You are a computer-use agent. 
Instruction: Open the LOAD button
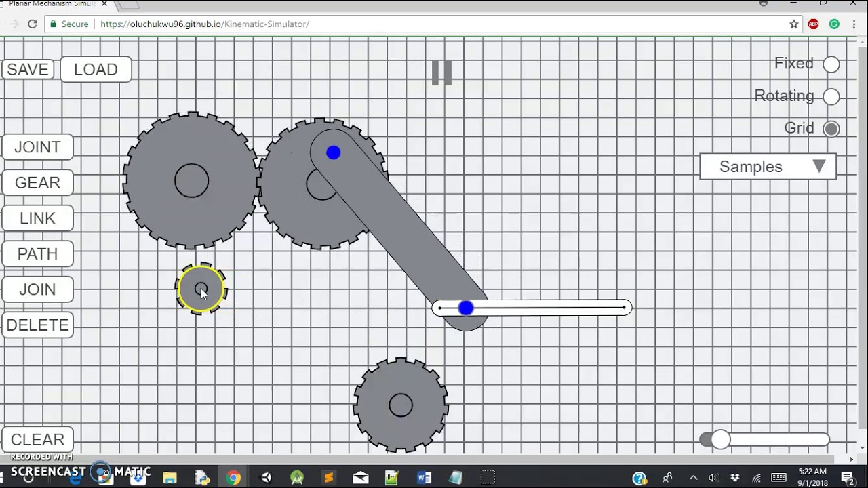[96, 70]
